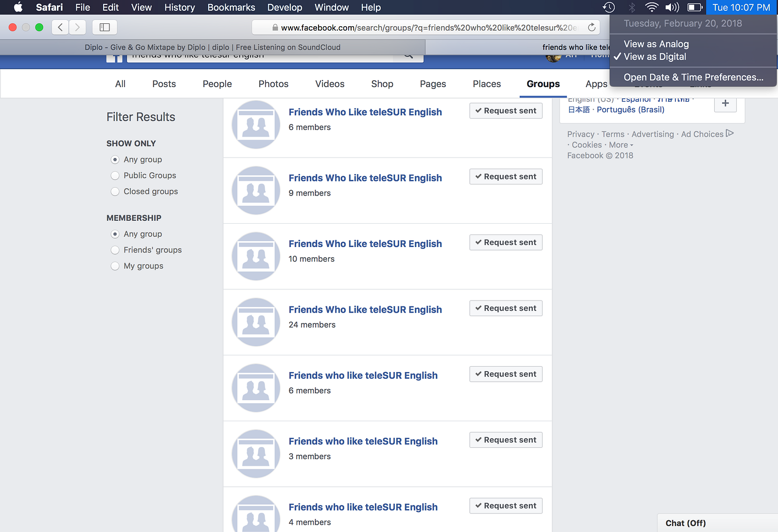Screen dimensions: 778x532
Task: Open the Develop menu
Action: (x=285, y=7)
